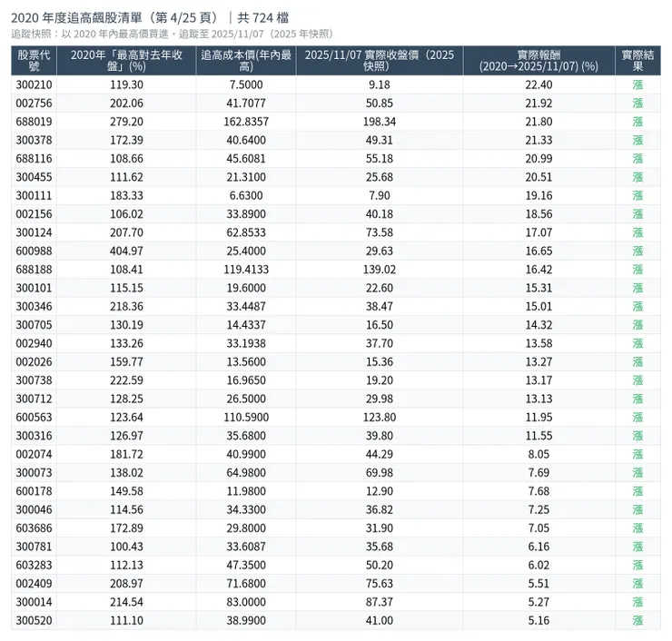672x641 pixels.
Task: Select stock code 300316
Action: 34,436
